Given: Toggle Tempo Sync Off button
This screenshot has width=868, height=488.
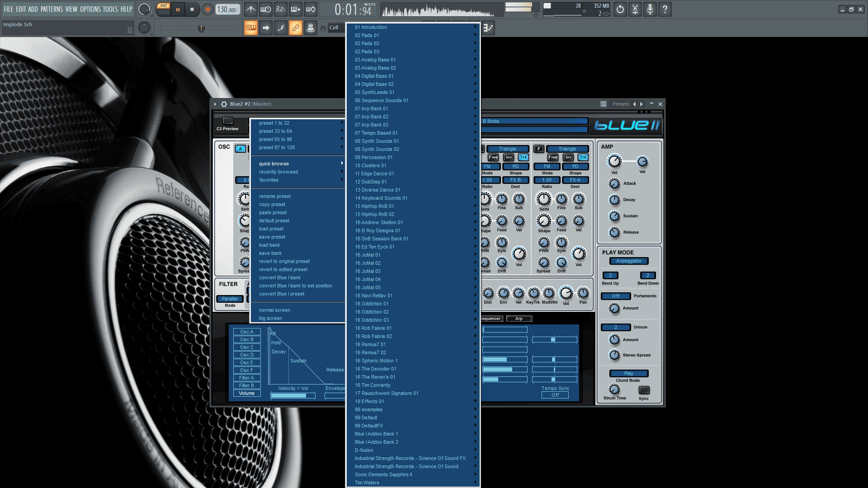Looking at the screenshot, I should point(555,395).
